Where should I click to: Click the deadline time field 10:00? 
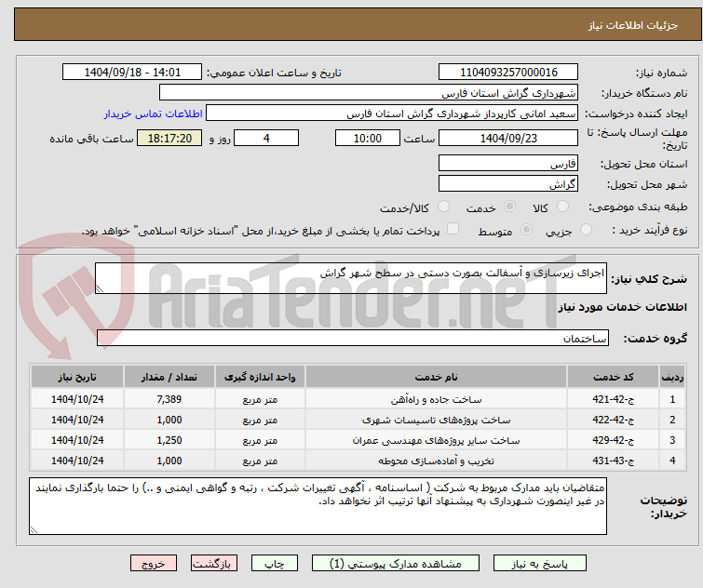click(367, 138)
